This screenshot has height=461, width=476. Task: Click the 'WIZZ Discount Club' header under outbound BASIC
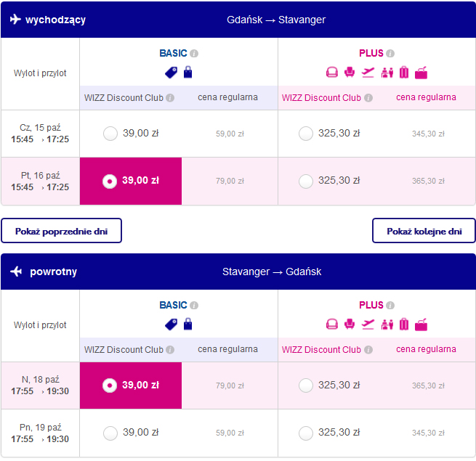tap(124, 98)
